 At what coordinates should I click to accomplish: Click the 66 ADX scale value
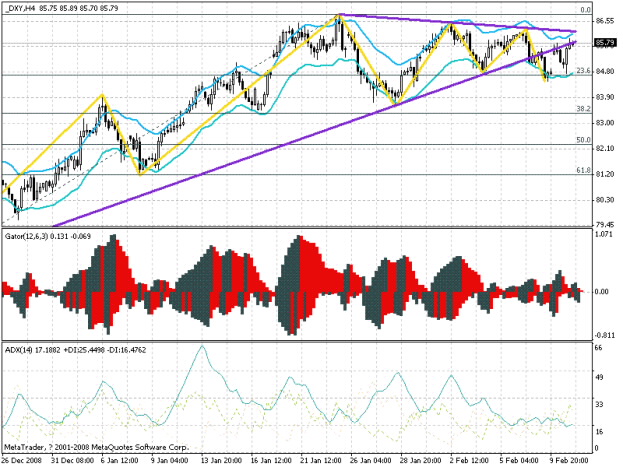point(598,348)
